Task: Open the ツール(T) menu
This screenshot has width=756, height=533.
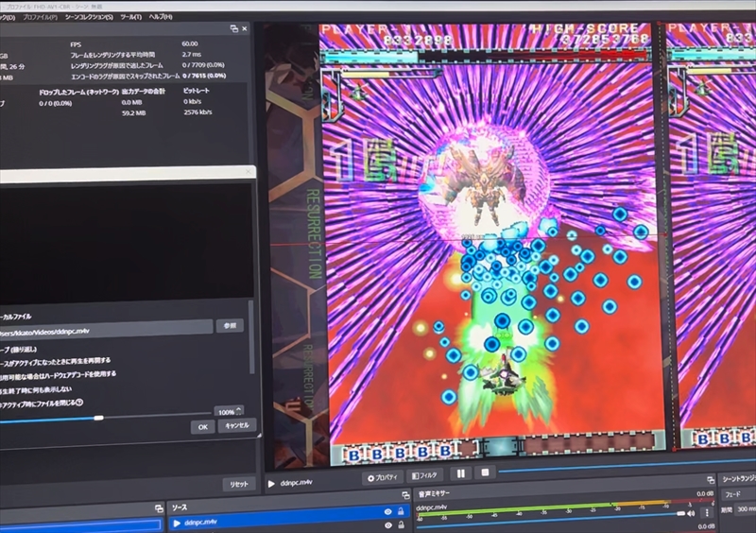Action: click(x=130, y=17)
